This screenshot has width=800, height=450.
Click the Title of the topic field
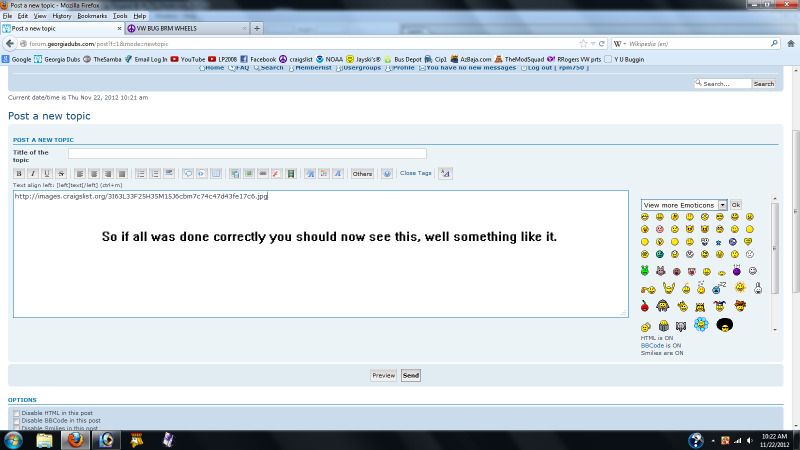pyautogui.click(x=247, y=153)
